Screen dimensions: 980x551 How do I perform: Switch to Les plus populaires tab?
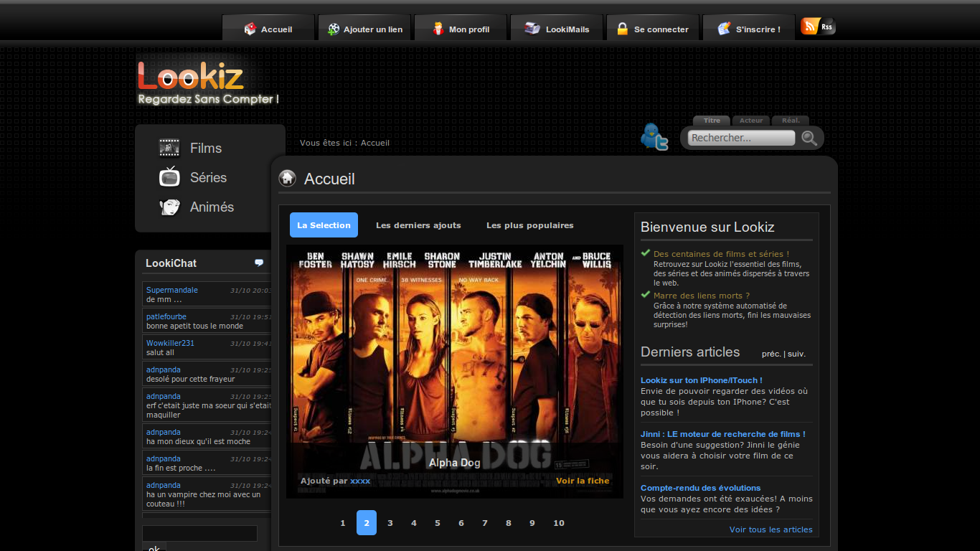(x=530, y=225)
